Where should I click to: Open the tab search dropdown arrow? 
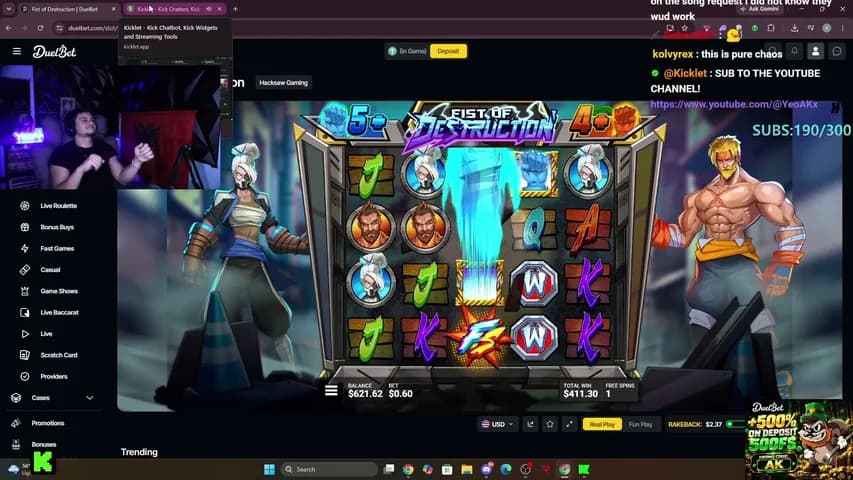(x=9, y=9)
